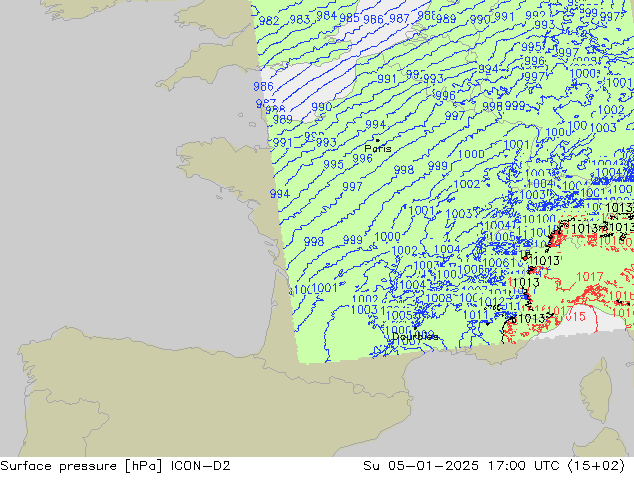Image resolution: width=634 pixels, height=490 pixels.
Task: Click the 'Su 05-01-2025 17:00 UTC (15+02)' timestamp
Action: pyautogui.click(x=494, y=466)
